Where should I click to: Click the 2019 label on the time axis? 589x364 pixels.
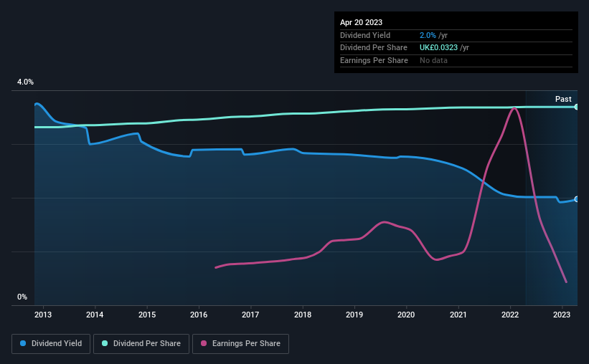click(354, 315)
